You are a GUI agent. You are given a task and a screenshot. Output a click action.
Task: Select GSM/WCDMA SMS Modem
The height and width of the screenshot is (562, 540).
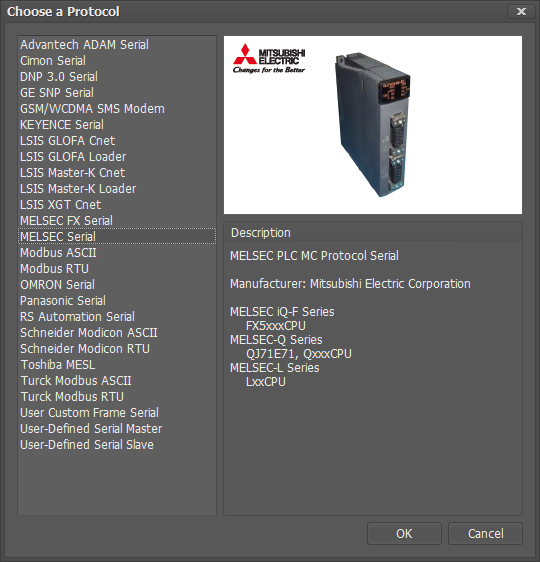coord(117,109)
